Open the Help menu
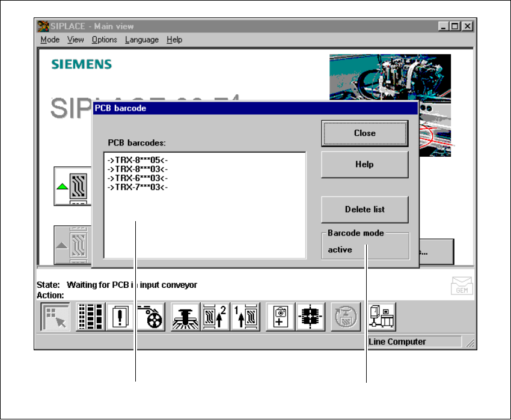The height and width of the screenshot is (420, 511). [x=174, y=40]
